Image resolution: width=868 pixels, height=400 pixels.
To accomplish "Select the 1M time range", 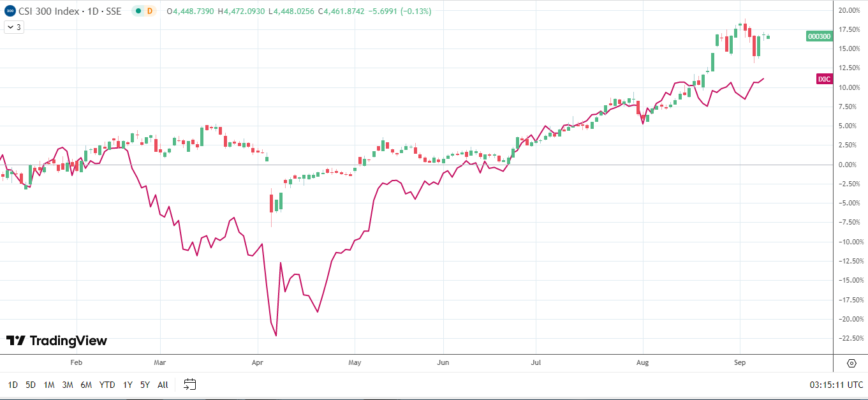I will coord(49,385).
